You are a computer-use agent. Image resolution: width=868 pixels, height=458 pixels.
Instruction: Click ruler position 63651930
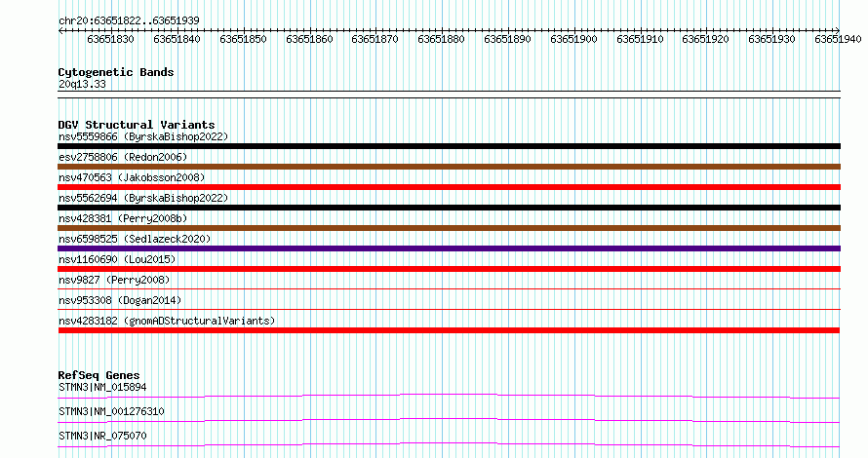point(771,39)
